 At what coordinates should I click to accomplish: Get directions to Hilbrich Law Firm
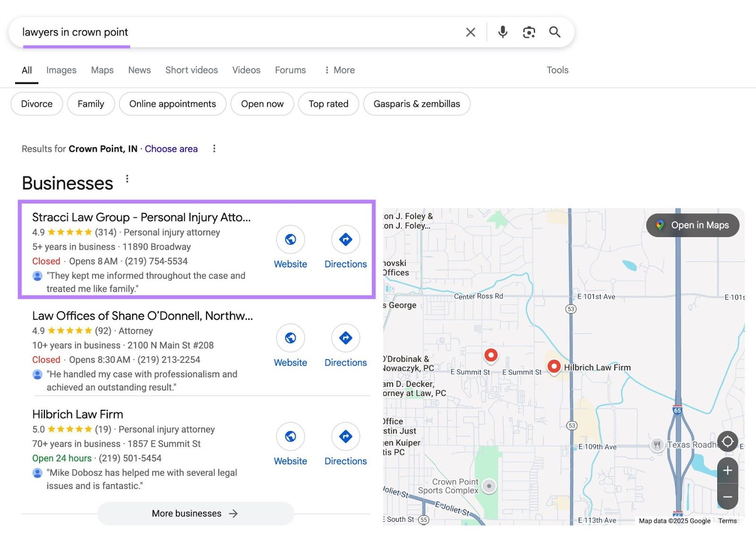pos(345,437)
